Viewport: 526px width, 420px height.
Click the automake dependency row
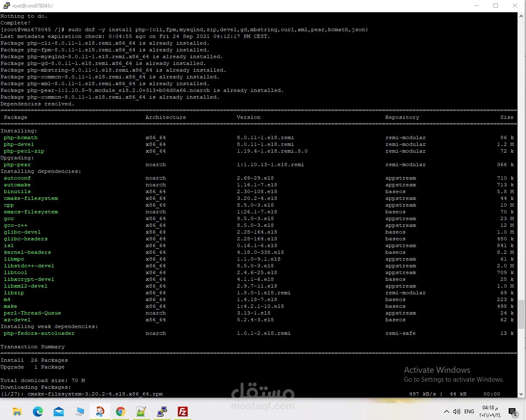tap(258, 185)
